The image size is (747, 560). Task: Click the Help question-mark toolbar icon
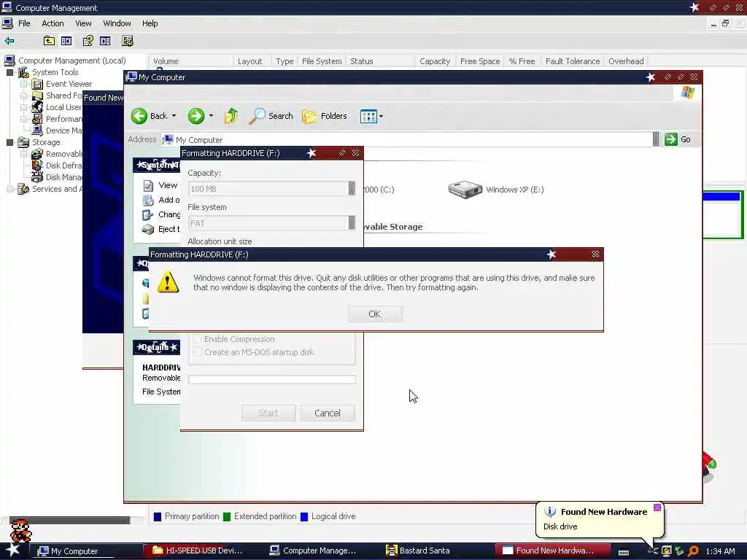pos(88,41)
